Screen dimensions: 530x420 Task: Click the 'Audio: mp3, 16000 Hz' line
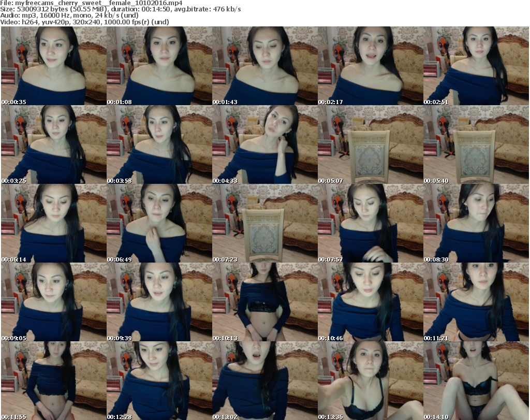[69, 16]
